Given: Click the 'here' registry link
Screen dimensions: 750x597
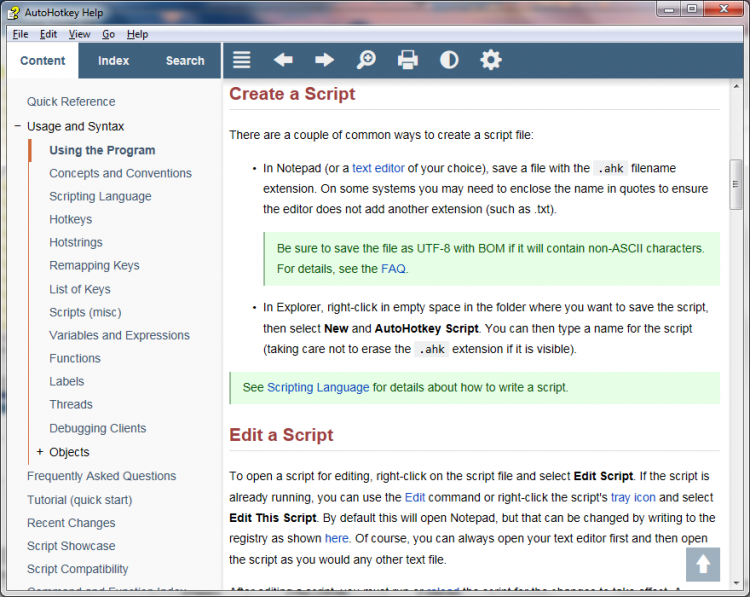Looking at the screenshot, I should click(x=337, y=538).
